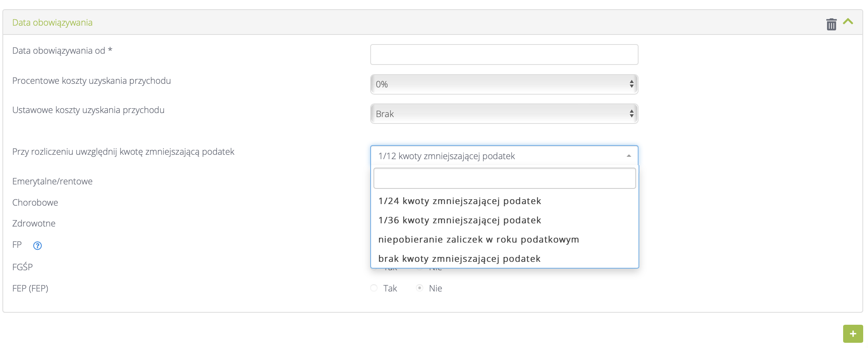
Task: Click the FGŚP label
Action: (x=22, y=267)
